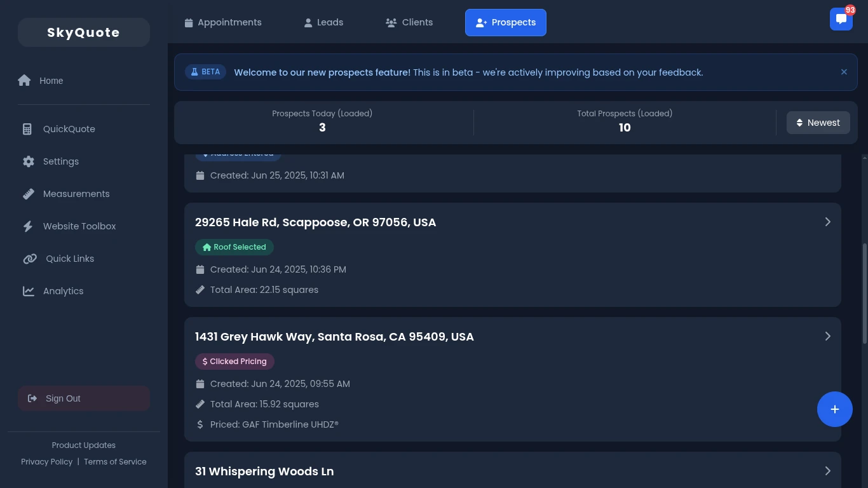This screenshot has height=488, width=868.
Task: Click the Website Toolbox lightning bolt icon
Action: point(28,226)
